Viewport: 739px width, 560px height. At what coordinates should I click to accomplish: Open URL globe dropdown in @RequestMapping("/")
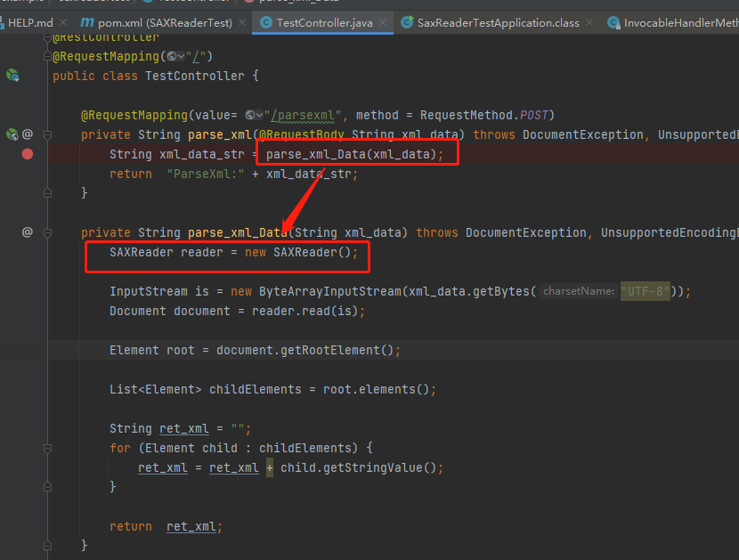click(x=175, y=57)
